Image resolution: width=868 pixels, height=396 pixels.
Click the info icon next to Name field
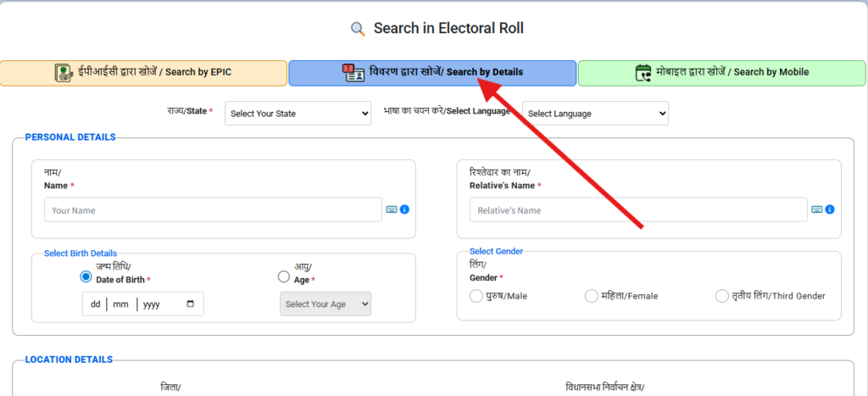click(x=404, y=209)
